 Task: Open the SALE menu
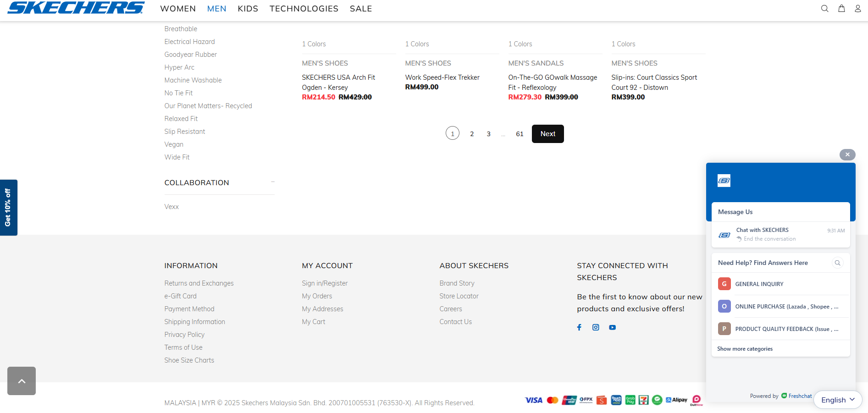coord(361,9)
